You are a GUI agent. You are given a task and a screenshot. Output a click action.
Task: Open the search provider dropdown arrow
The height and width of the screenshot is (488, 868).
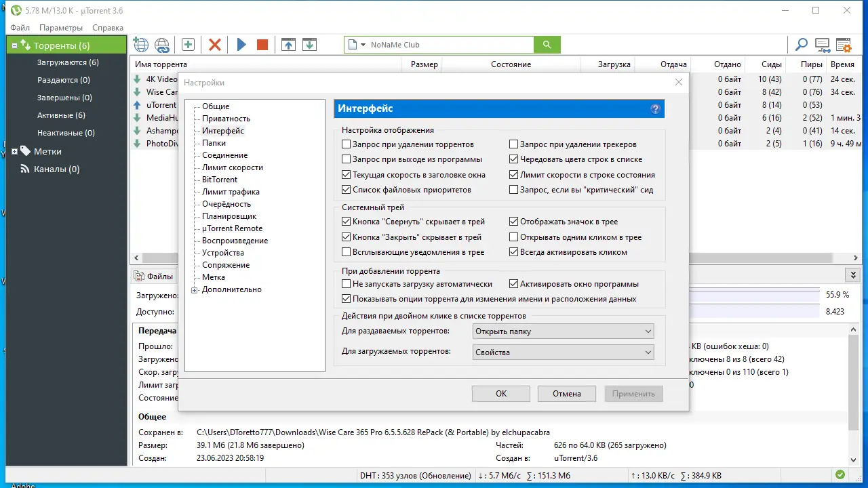(363, 45)
